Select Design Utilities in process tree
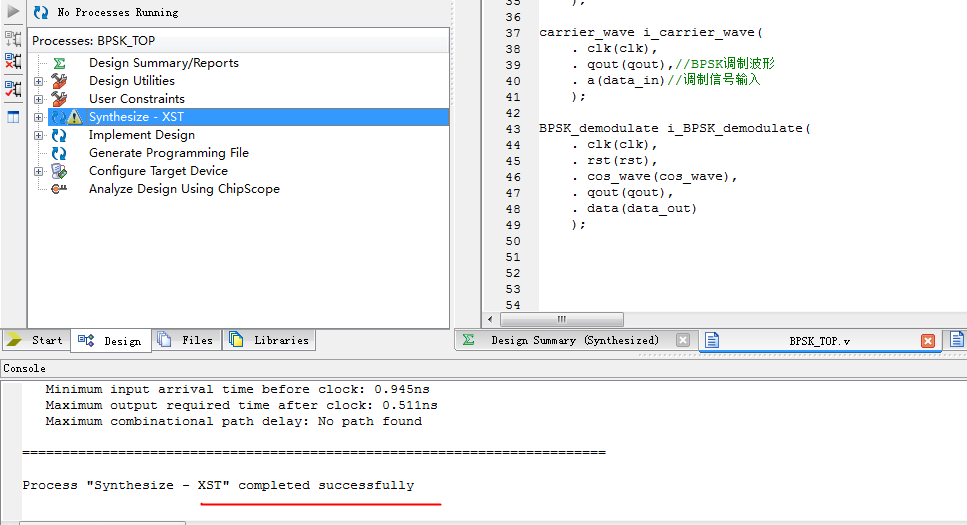 131,81
